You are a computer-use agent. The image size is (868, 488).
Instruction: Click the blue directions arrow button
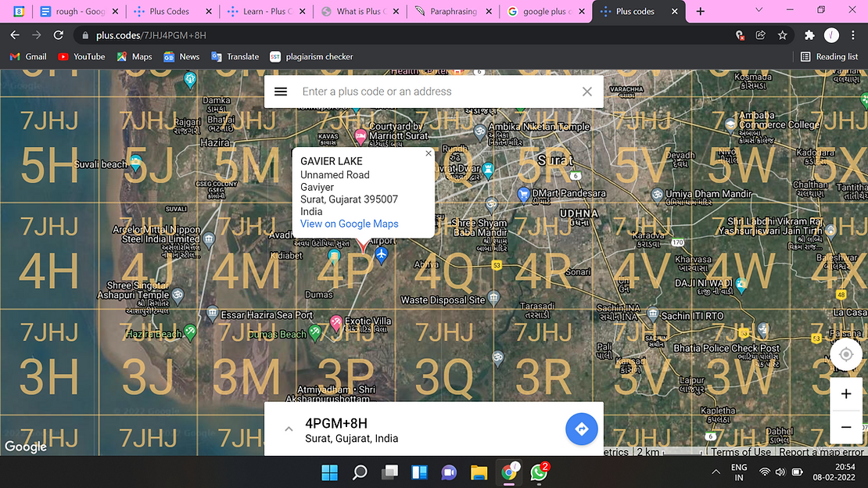pyautogui.click(x=581, y=429)
